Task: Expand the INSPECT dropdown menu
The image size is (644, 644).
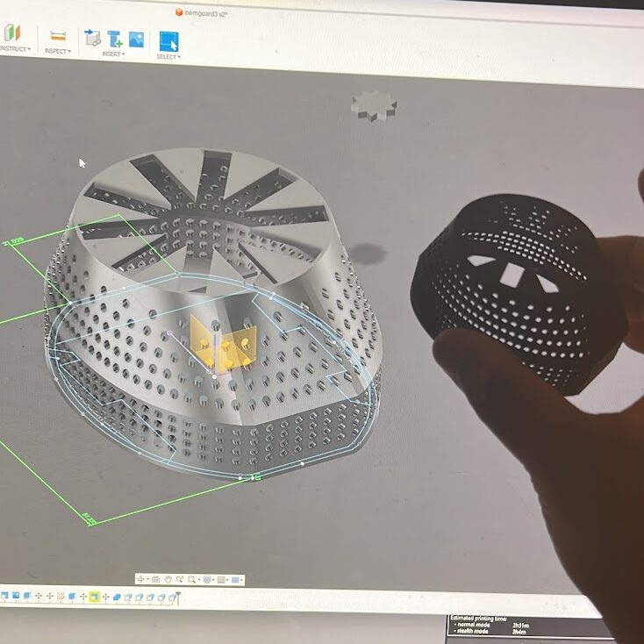Action: pyautogui.click(x=58, y=51)
